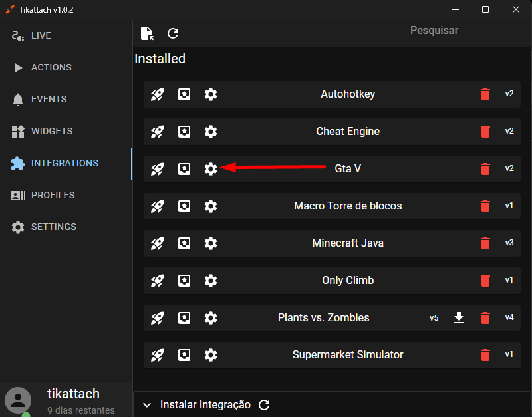Click the export icon for Supermarket Simulator
The width and height of the screenshot is (532, 417).
(184, 356)
